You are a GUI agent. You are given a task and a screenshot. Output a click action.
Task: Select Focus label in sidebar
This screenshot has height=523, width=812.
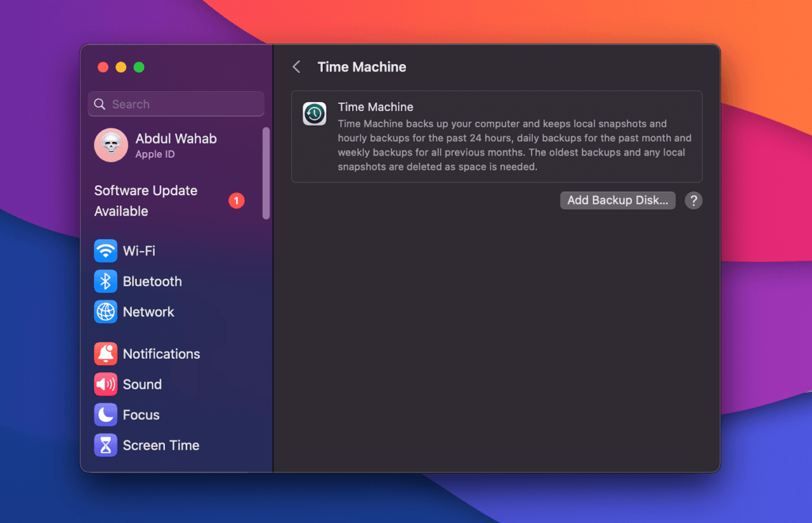141,415
